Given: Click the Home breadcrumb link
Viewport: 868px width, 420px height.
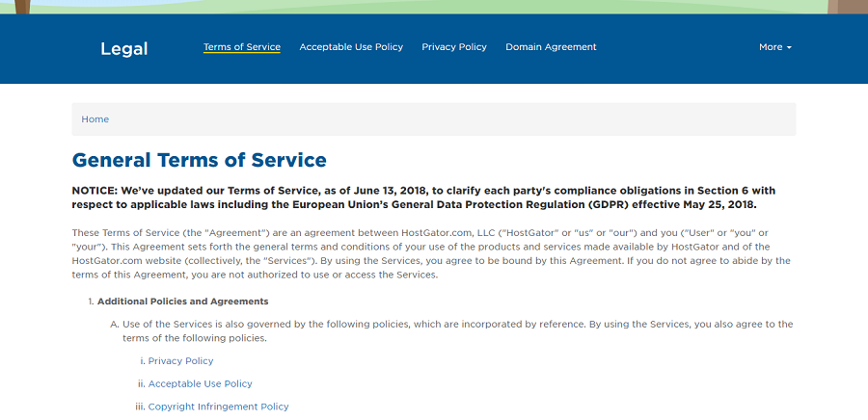Looking at the screenshot, I should tap(95, 119).
